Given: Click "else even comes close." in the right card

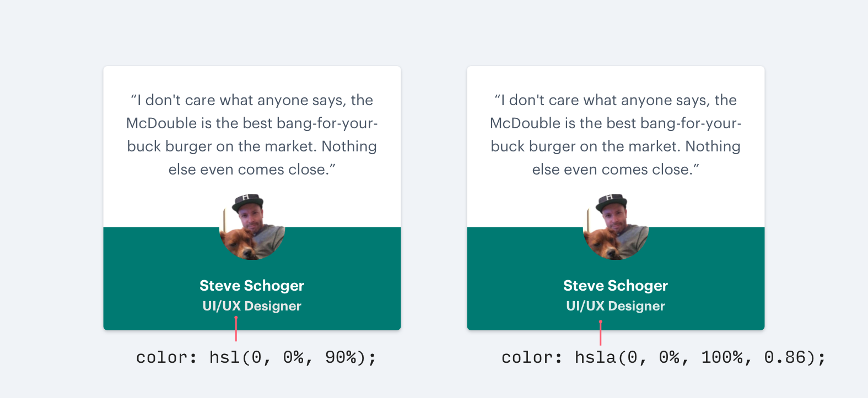Looking at the screenshot, I should 616,170.
